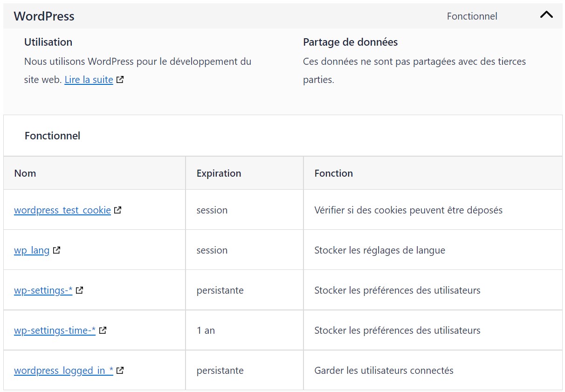The width and height of the screenshot is (565, 392).
Task: Open the wp-settings-* cookie link
Action: point(43,290)
